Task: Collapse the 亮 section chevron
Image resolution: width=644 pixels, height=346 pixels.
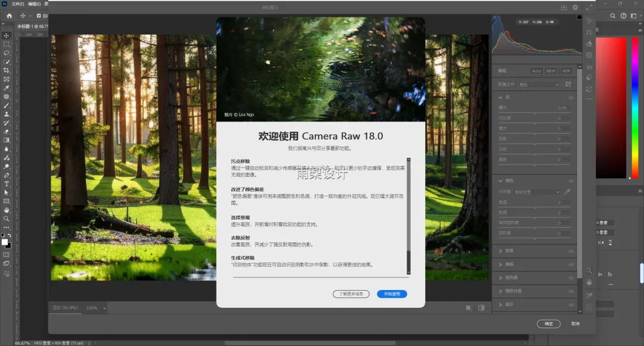Action: [x=500, y=97]
